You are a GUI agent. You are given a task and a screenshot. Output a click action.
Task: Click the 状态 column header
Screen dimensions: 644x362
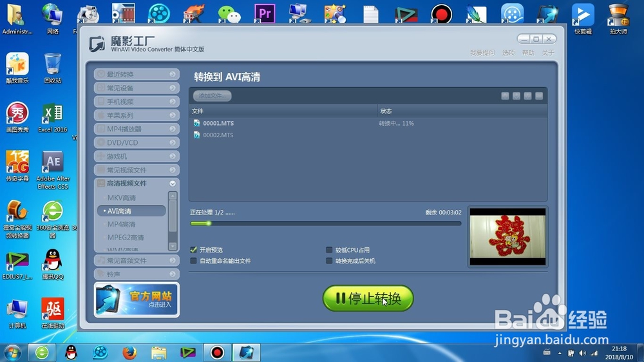tap(462, 111)
